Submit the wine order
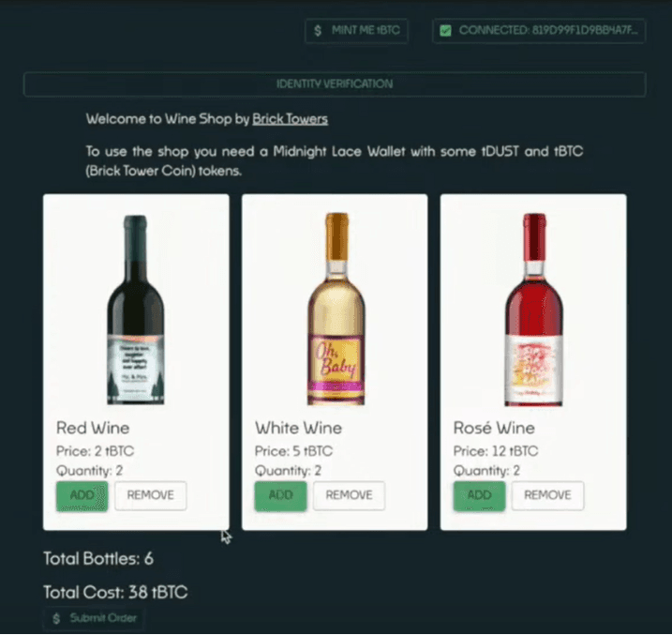 tap(94, 618)
